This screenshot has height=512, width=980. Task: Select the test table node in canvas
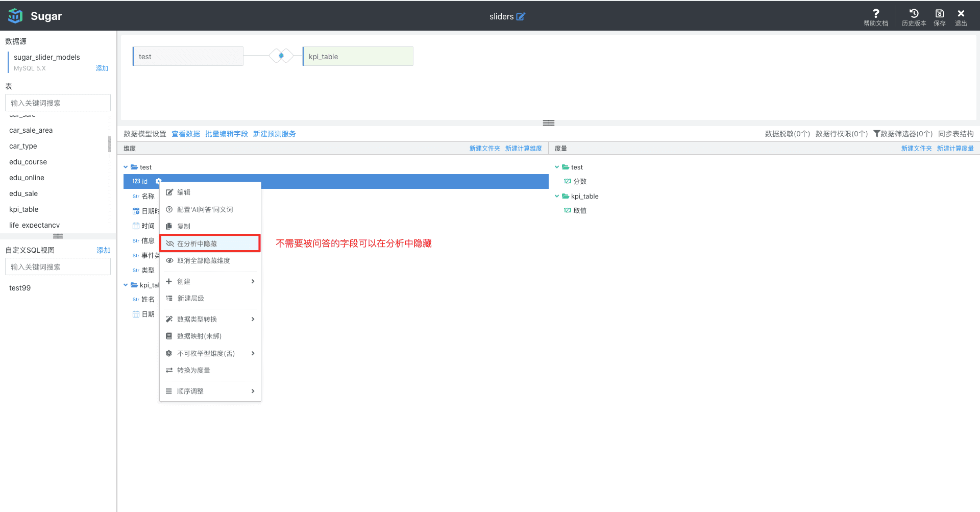188,56
